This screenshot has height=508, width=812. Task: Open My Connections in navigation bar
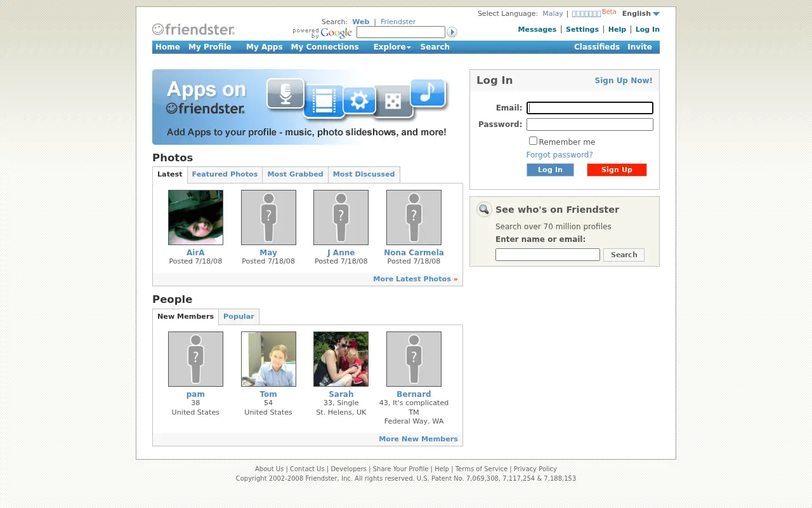coord(325,47)
